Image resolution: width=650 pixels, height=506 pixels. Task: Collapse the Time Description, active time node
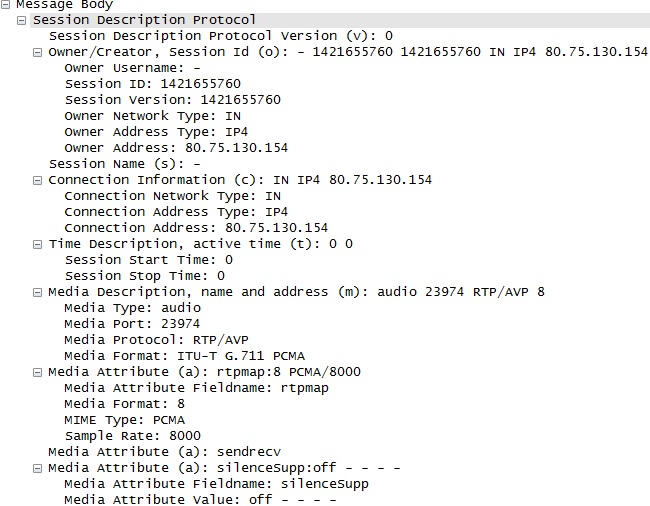coord(37,245)
